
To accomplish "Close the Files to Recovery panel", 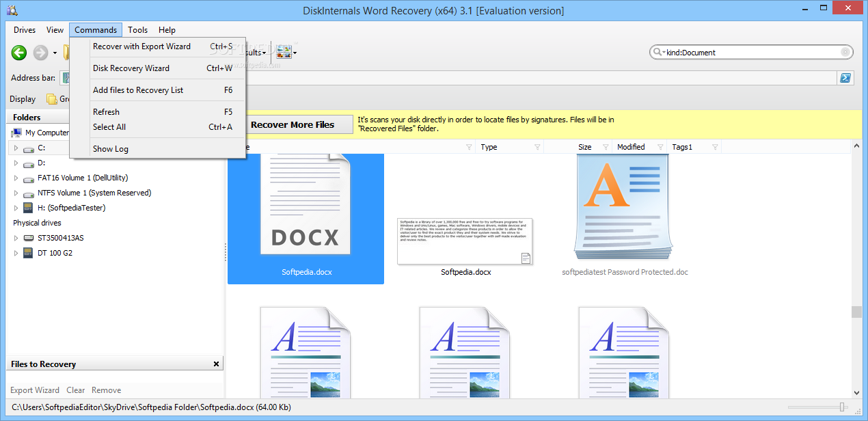I will point(217,364).
